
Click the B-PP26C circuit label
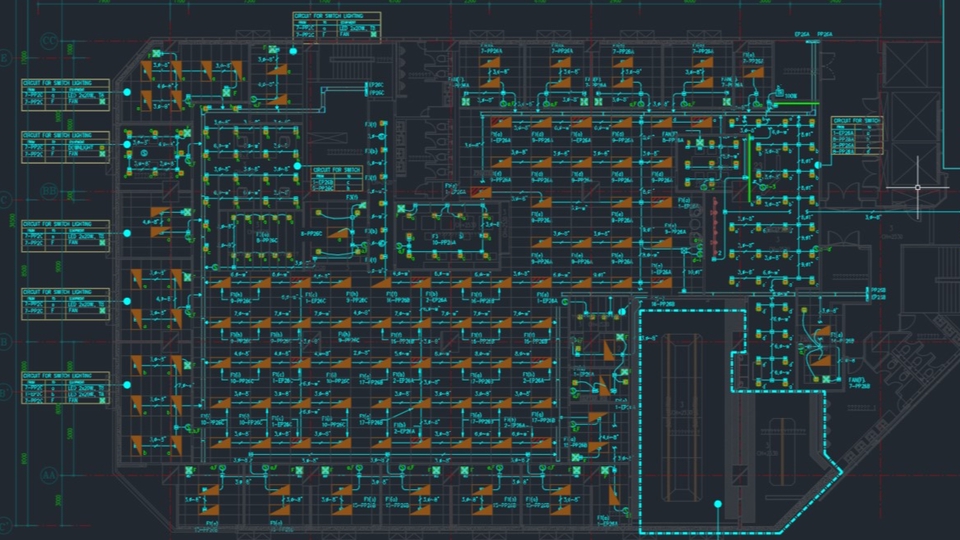(x=311, y=233)
